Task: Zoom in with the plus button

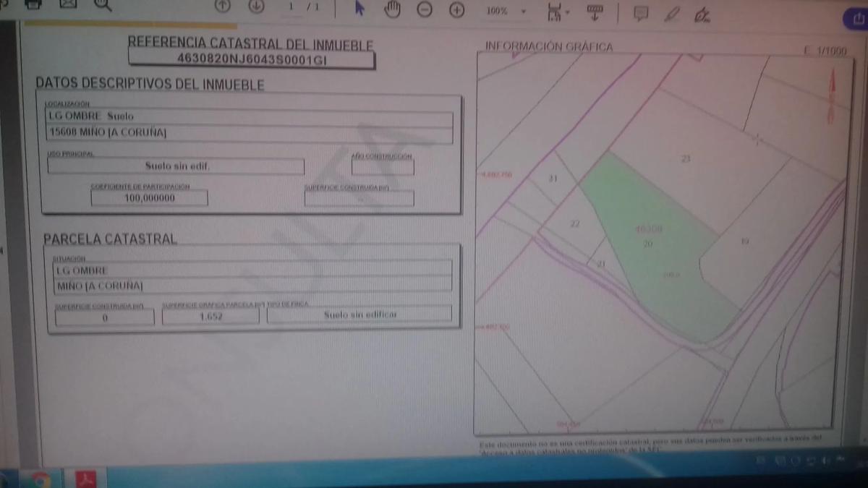Action: point(456,10)
